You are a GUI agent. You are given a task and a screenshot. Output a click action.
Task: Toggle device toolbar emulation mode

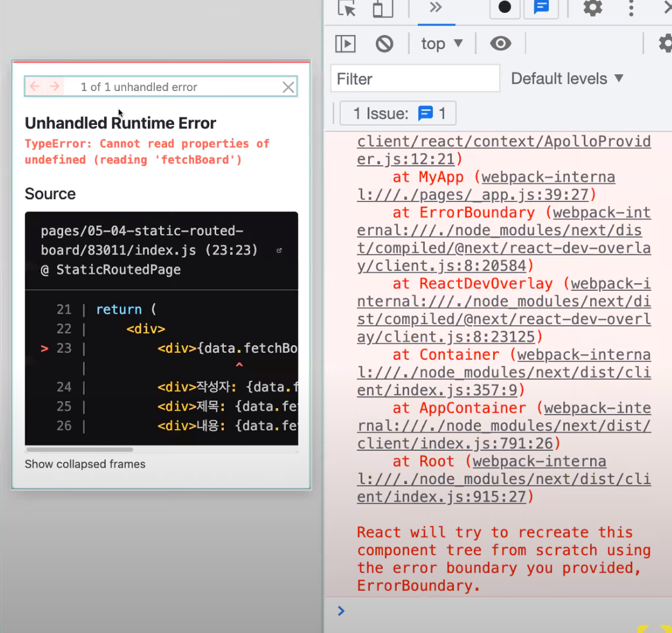383,9
